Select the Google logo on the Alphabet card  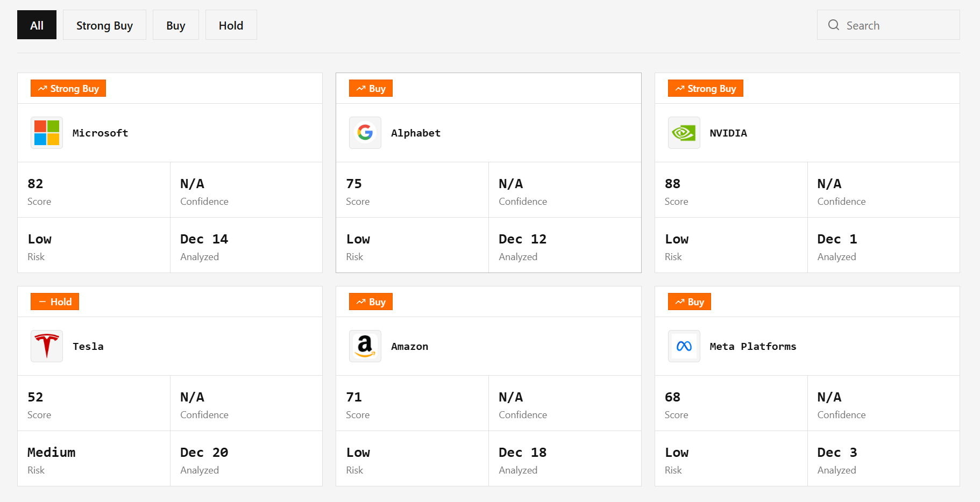365,133
